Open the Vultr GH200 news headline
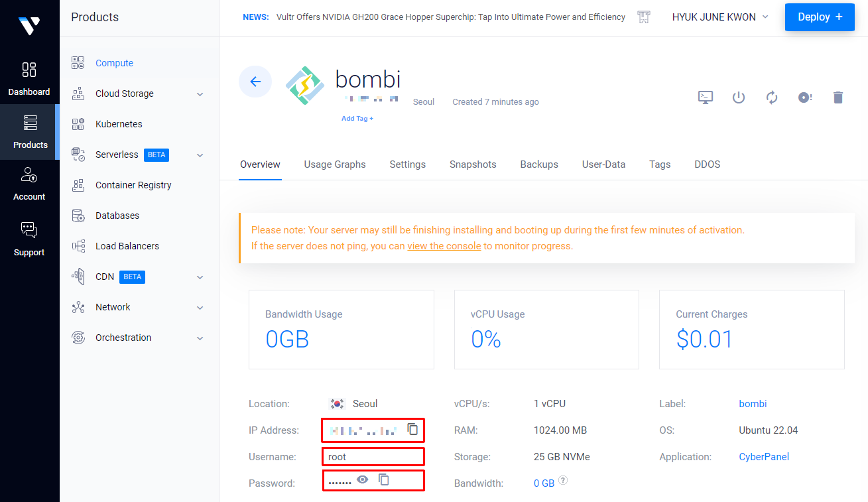The height and width of the screenshot is (502, 868). (451, 17)
